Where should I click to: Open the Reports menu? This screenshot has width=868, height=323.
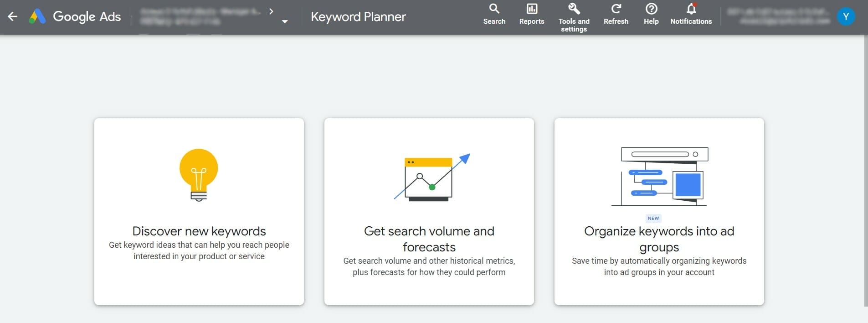click(x=532, y=14)
